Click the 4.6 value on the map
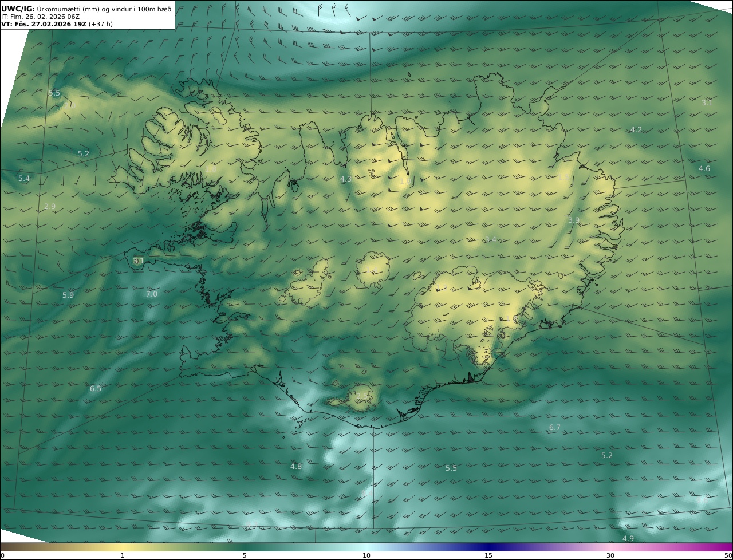 coord(704,169)
